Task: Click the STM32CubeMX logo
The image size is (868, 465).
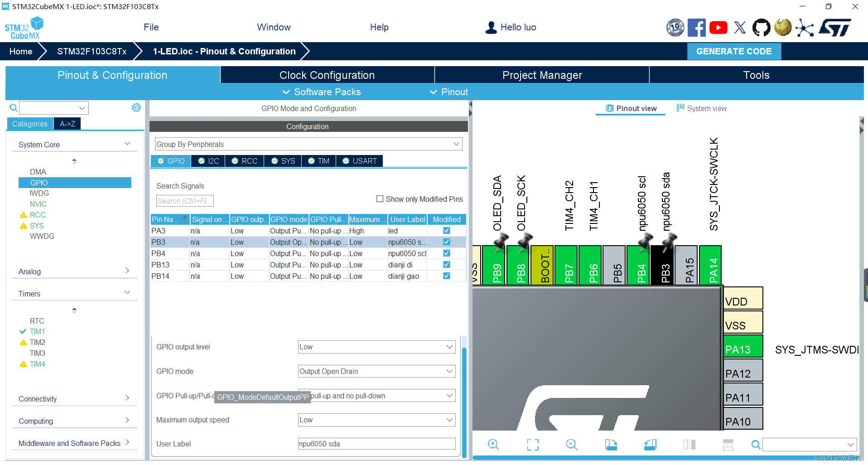Action: (24, 28)
